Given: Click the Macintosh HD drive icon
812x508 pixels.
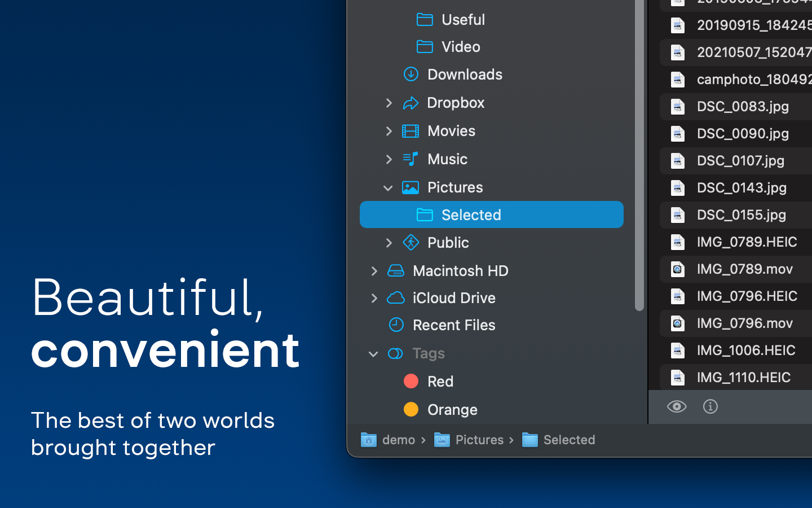Looking at the screenshot, I should 396,271.
